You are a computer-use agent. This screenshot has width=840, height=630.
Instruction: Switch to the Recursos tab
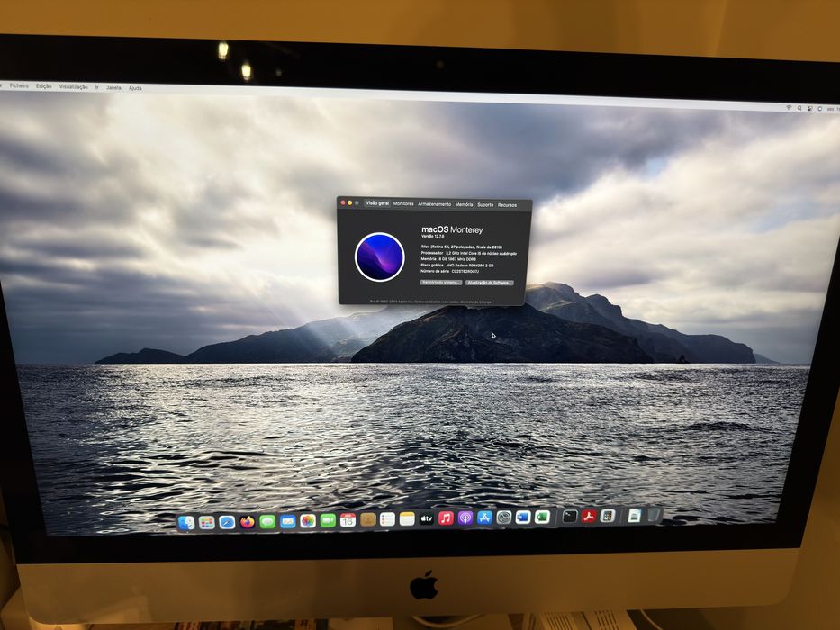coord(507,205)
